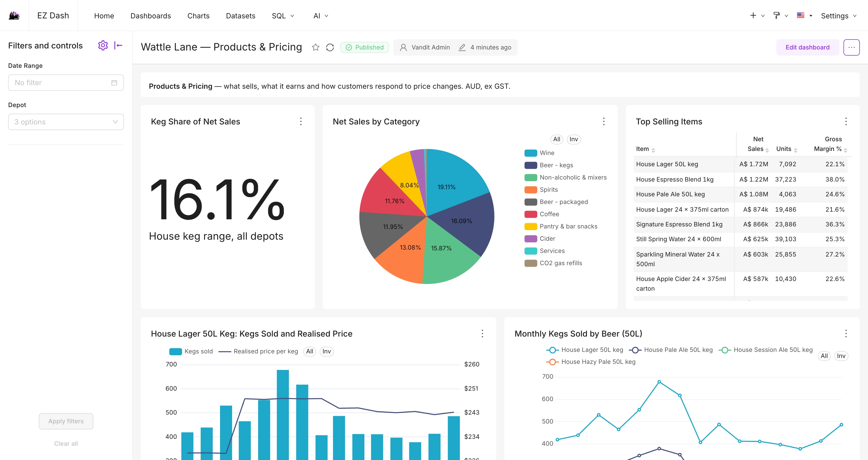Toggle House Hazy Pale 50L keg series
The width and height of the screenshot is (868, 460).
click(590, 362)
